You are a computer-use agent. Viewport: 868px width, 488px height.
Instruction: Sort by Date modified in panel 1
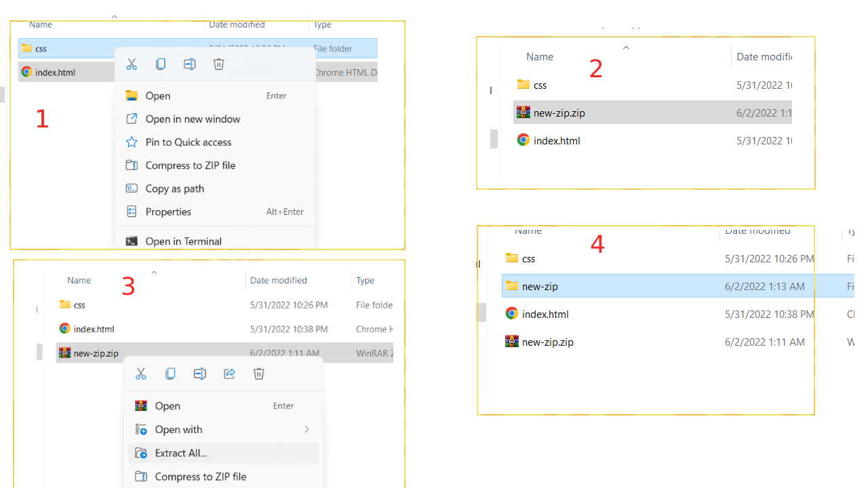point(237,24)
